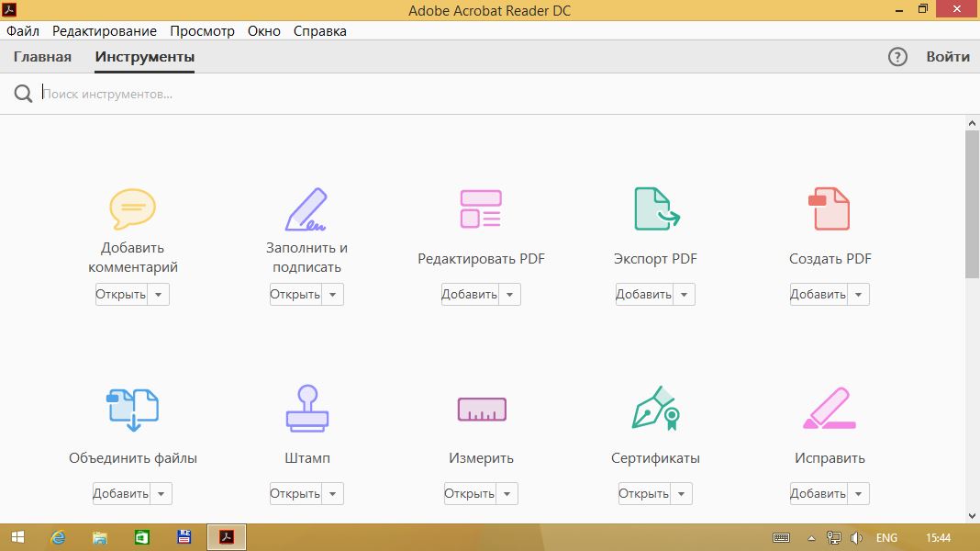Expand dropdown arrow under Измерить
This screenshot has height=551, width=980.
pos(507,493)
